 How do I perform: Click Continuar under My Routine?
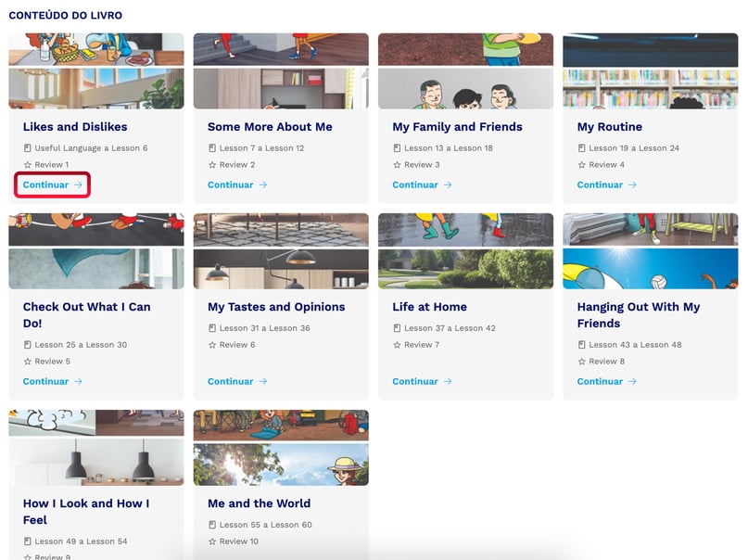[x=606, y=185]
